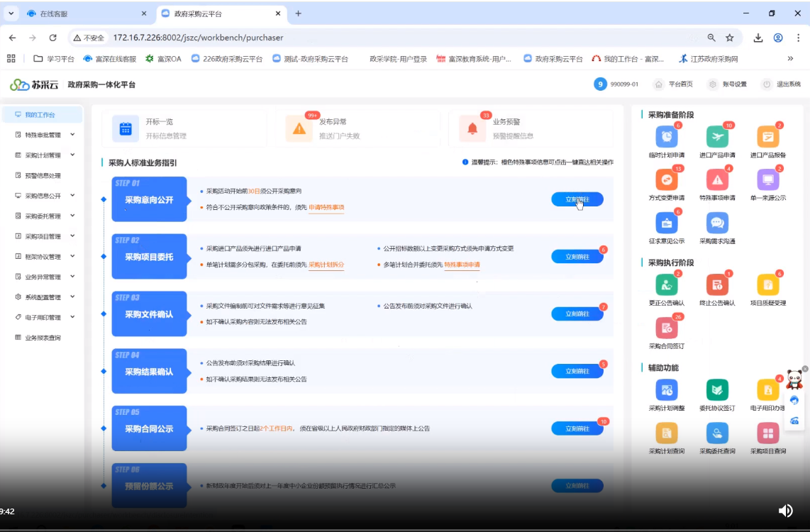Click 立即前往 for 采购项目委托 step
810x532 pixels.
577,257
